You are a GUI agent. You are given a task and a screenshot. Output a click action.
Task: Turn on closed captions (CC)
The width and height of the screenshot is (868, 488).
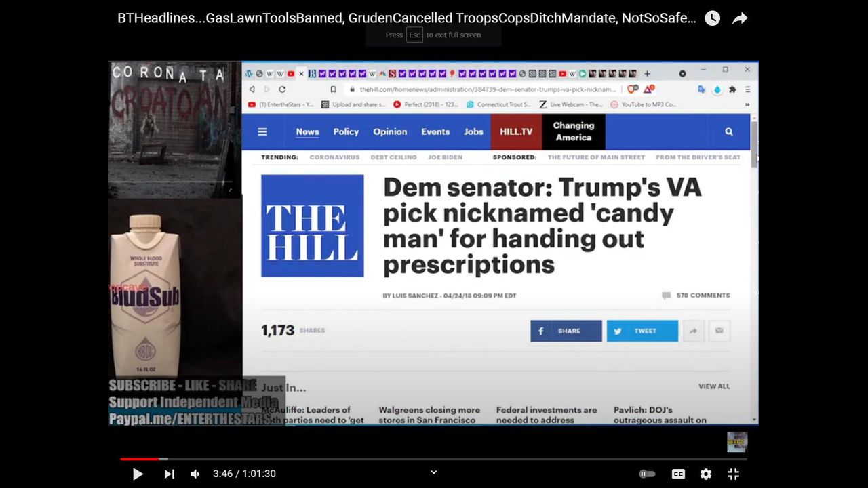coord(677,474)
